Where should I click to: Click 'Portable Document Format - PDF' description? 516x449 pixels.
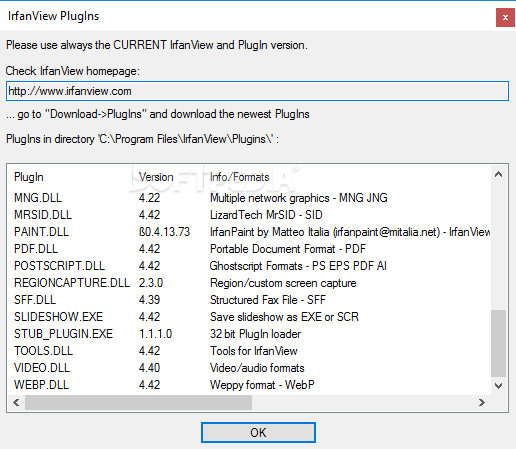(288, 249)
